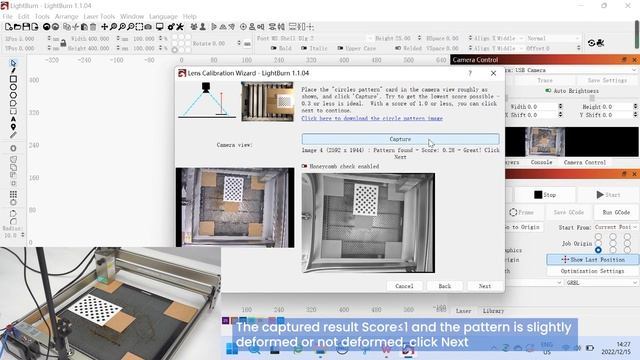Click the help question mark in wizard
This screenshot has width=640, height=360.
pos(470,73)
